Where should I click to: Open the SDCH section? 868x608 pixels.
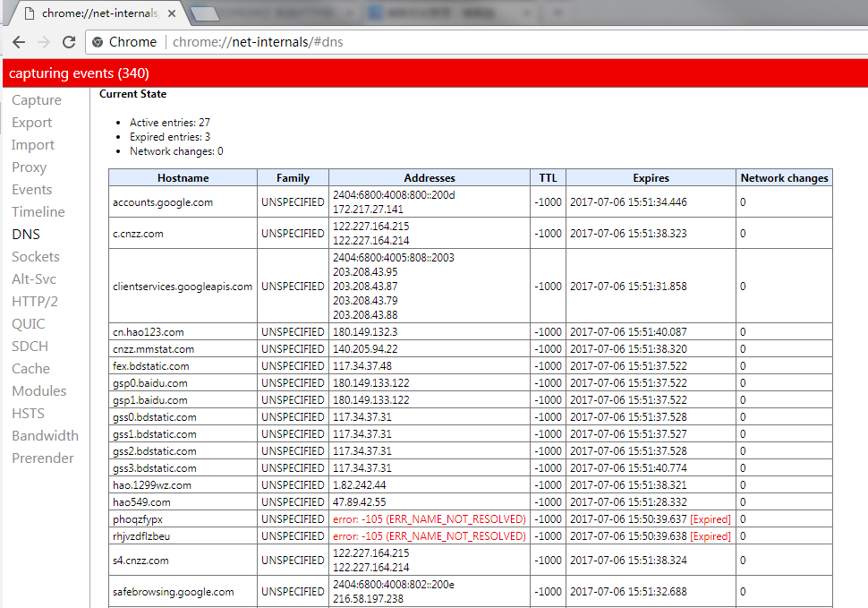pyautogui.click(x=30, y=346)
